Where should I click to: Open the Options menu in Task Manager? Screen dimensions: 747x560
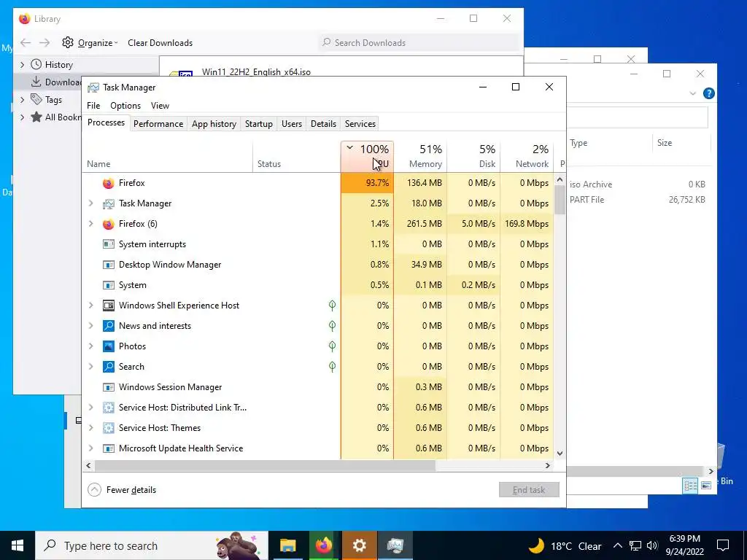[125, 106]
